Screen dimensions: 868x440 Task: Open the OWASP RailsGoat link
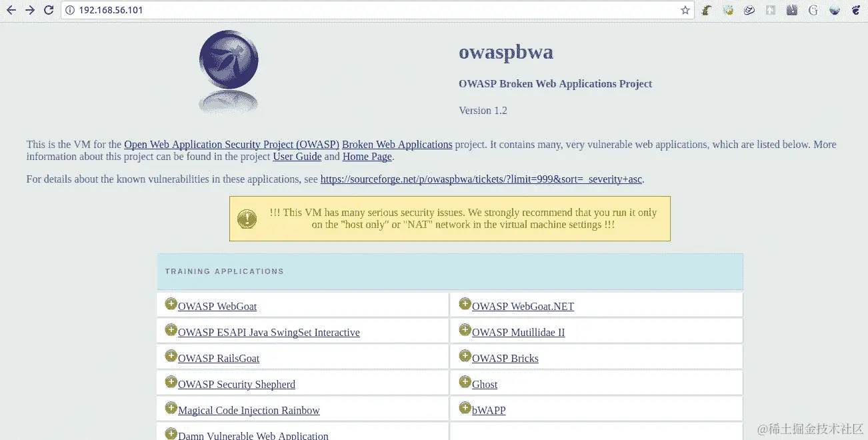point(219,359)
